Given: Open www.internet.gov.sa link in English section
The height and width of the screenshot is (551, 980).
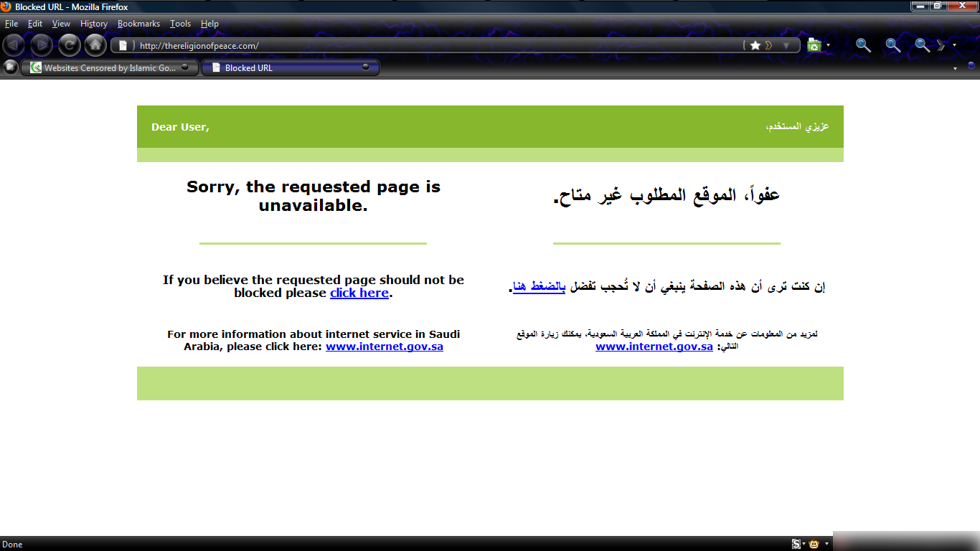Looking at the screenshot, I should 384,347.
